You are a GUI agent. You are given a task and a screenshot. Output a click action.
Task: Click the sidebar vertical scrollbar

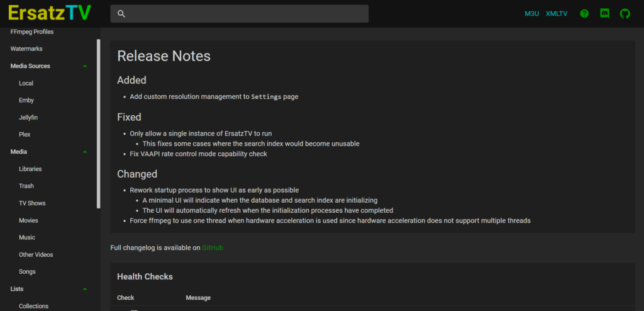[x=99, y=123]
